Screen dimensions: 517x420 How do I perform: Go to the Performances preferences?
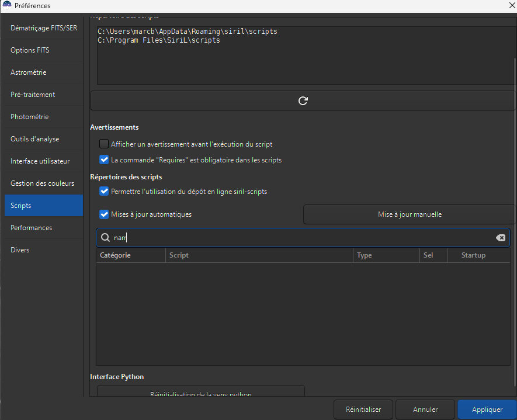pyautogui.click(x=44, y=228)
